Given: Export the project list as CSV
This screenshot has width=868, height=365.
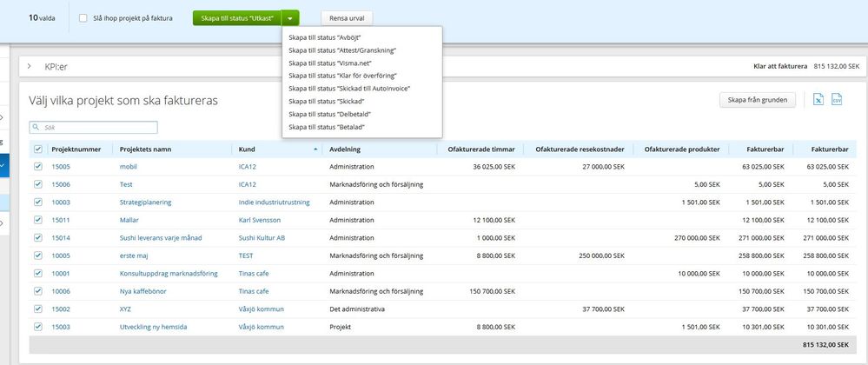Looking at the screenshot, I should 837,100.
